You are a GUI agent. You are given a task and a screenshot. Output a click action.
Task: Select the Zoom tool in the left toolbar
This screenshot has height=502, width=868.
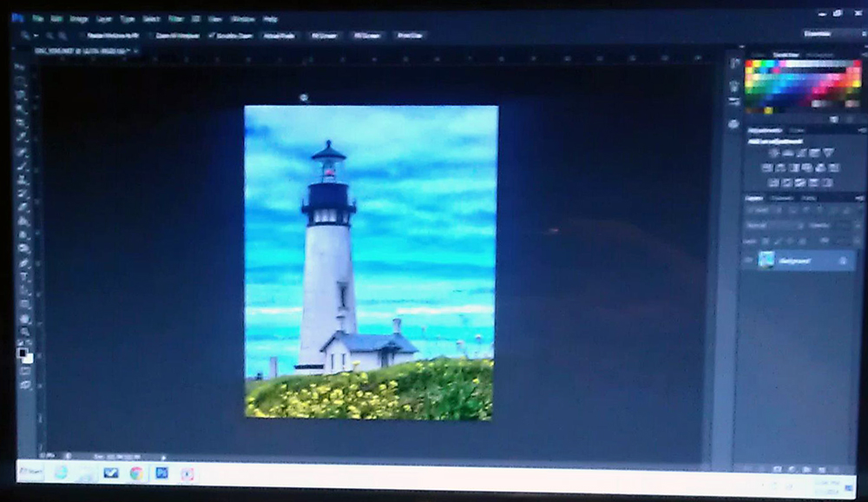[x=23, y=333]
